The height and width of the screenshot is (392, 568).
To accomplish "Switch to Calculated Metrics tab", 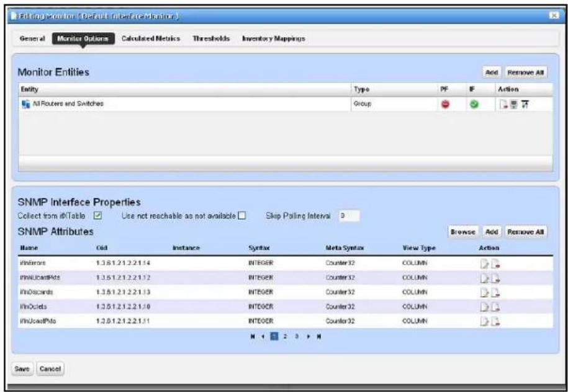I will 151,38.
